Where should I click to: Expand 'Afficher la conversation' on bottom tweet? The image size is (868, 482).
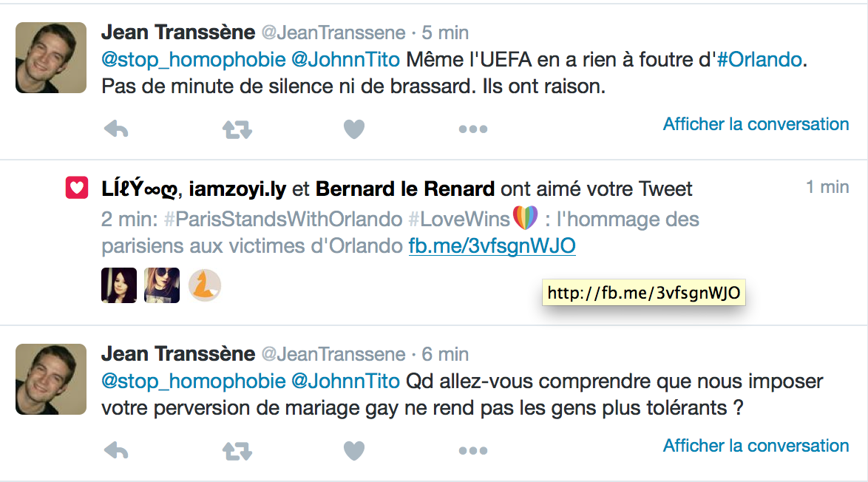756,446
